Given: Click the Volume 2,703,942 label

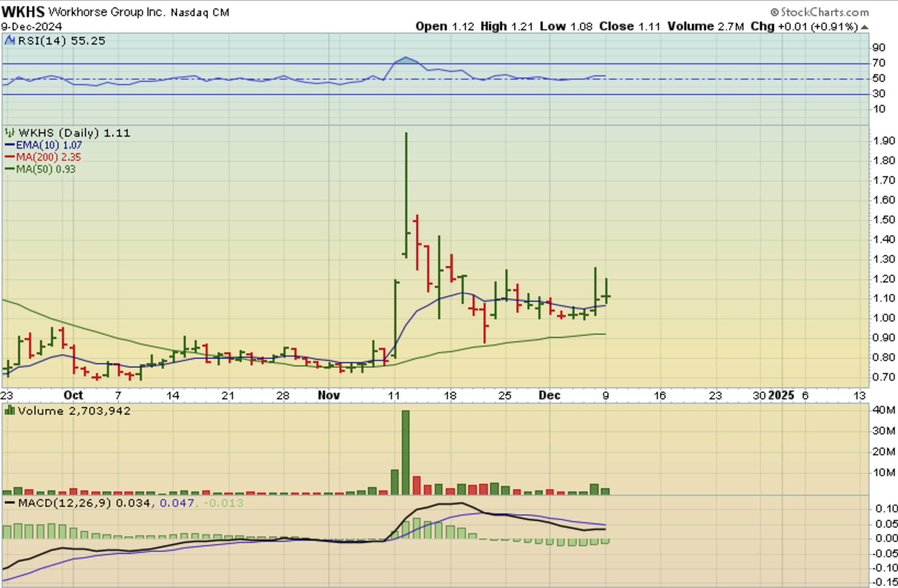Looking at the screenshot, I should click(74, 411).
